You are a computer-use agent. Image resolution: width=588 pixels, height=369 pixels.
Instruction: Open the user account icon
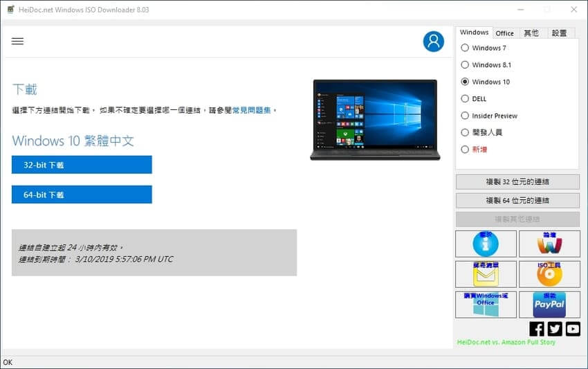[x=434, y=42]
